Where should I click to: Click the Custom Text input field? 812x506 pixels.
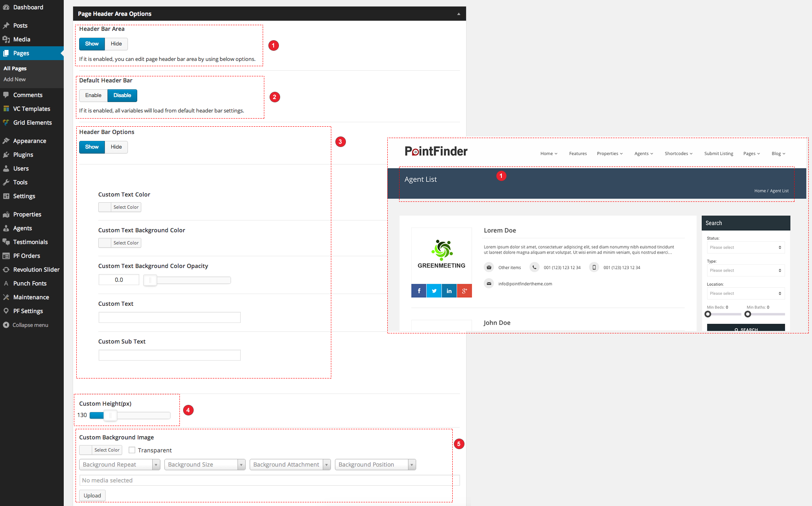(169, 318)
